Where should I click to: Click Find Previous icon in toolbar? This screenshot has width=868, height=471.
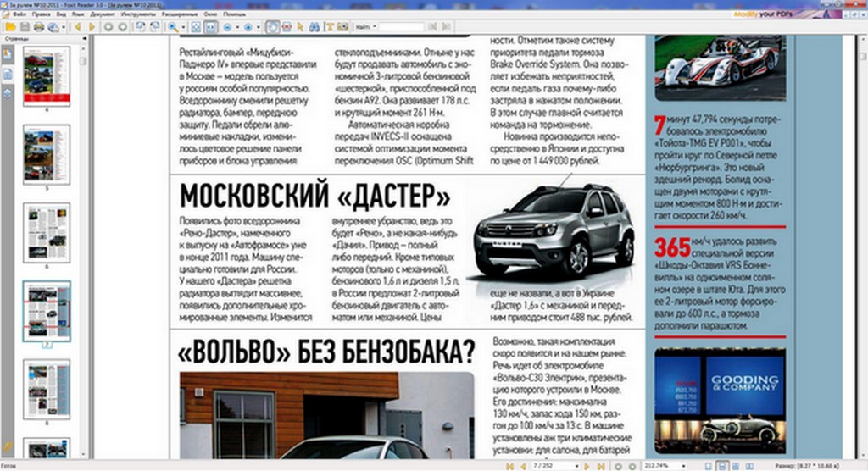coord(432,26)
